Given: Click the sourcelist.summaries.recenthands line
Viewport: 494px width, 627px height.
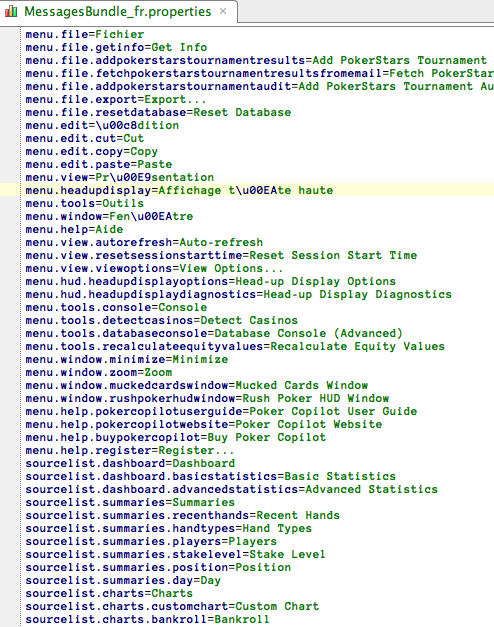Looking at the screenshot, I should 183,515.
